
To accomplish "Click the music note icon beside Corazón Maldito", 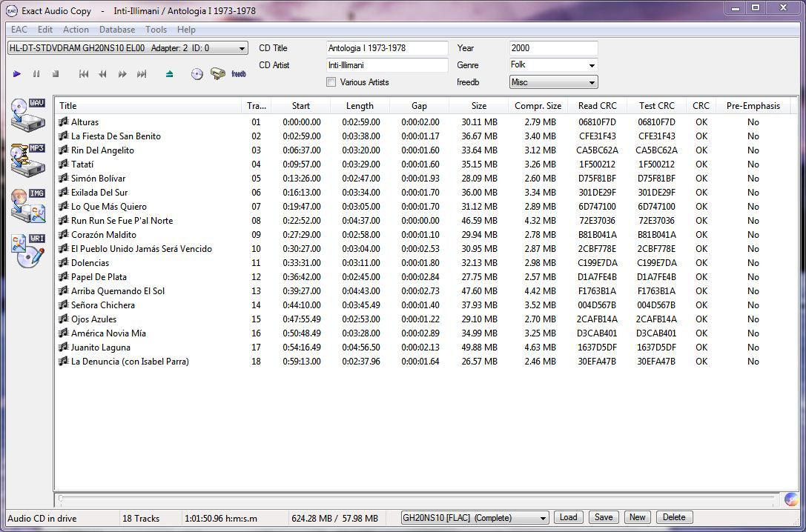I will [64, 234].
